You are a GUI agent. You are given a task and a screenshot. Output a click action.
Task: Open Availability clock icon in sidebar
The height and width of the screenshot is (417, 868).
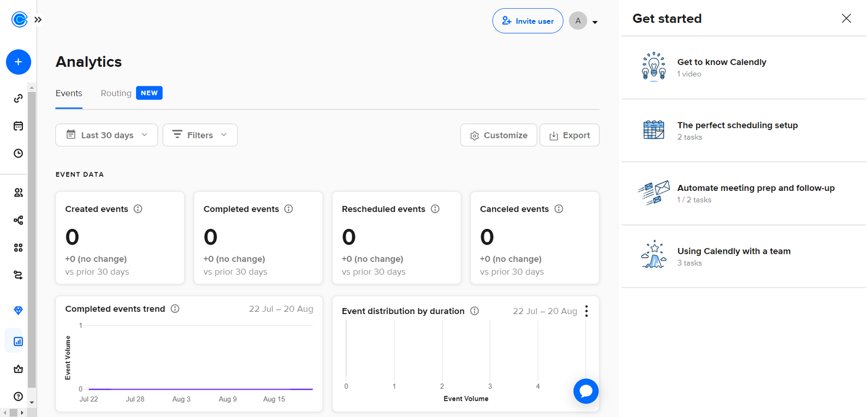(x=18, y=153)
